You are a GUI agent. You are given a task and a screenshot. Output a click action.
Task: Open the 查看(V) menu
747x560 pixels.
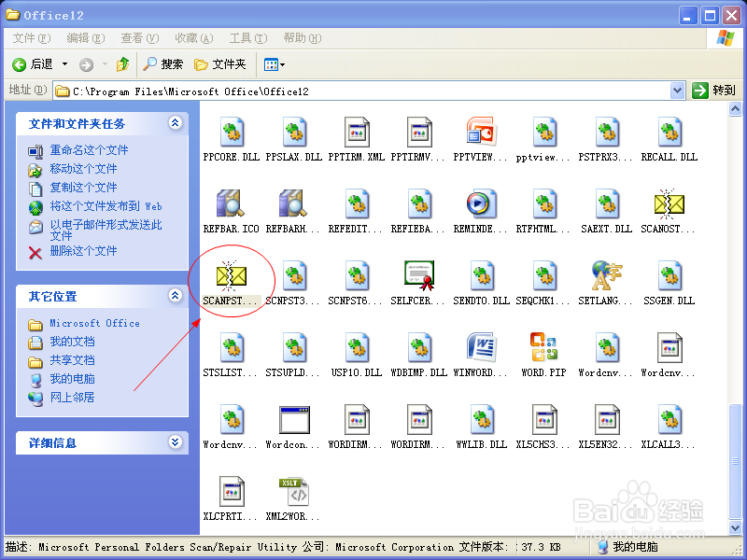coord(139,38)
